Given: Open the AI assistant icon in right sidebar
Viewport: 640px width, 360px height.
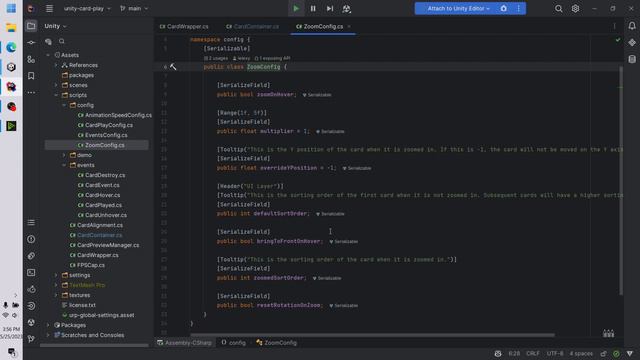Looking at the screenshot, I should tap(632, 42).
